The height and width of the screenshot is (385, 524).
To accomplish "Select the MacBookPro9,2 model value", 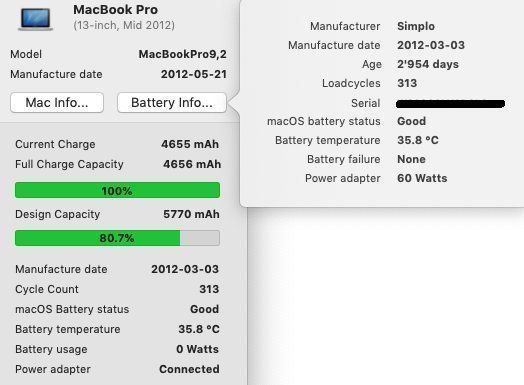I will point(183,54).
